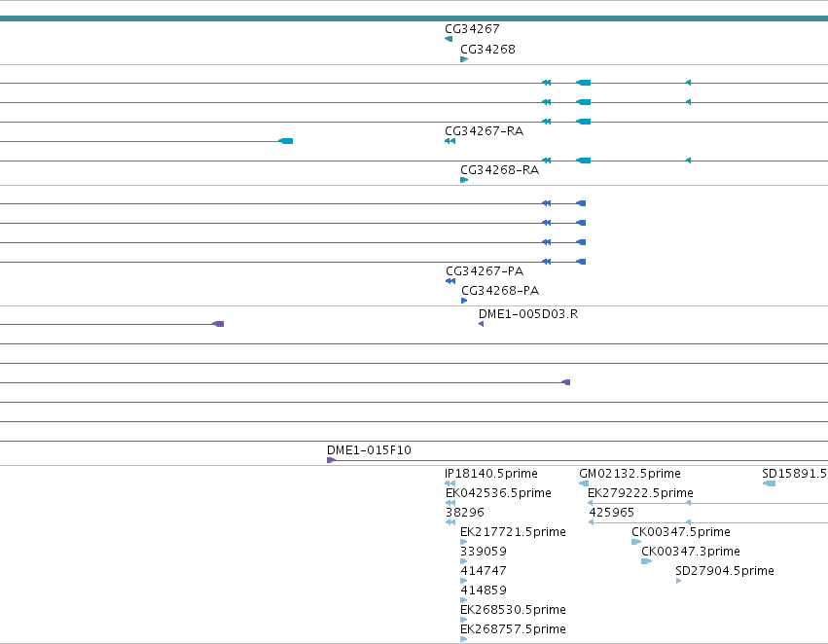Click the purple exon block above DME1-015F10 track
828x644 pixels.
(565, 382)
